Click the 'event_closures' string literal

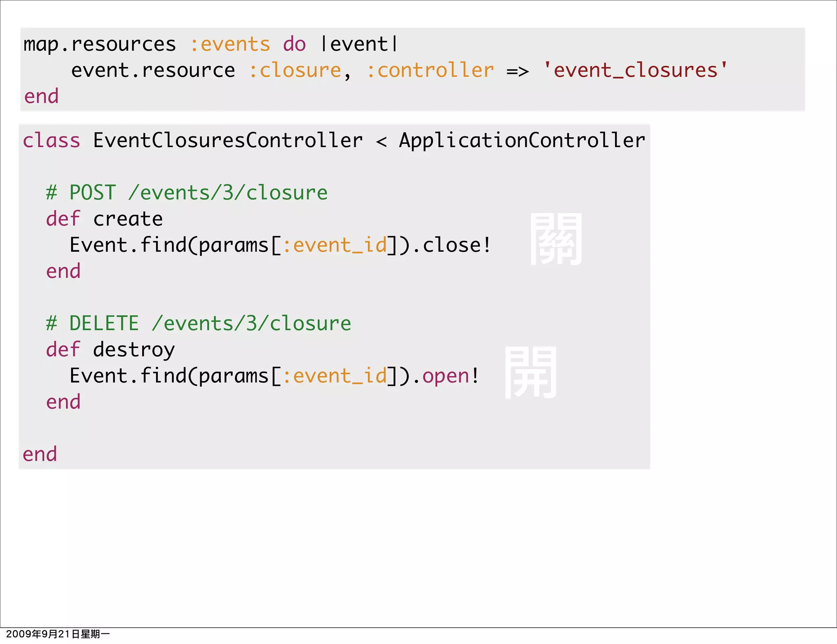tap(635, 70)
